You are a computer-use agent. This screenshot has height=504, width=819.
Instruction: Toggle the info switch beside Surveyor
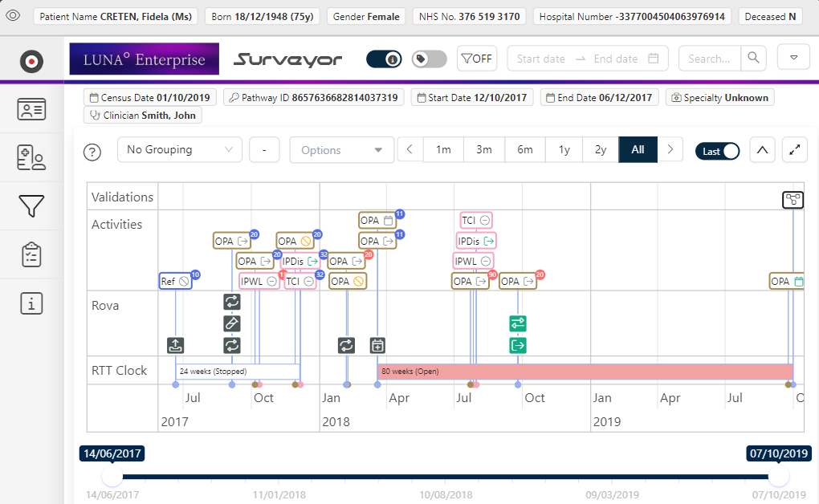(x=384, y=59)
